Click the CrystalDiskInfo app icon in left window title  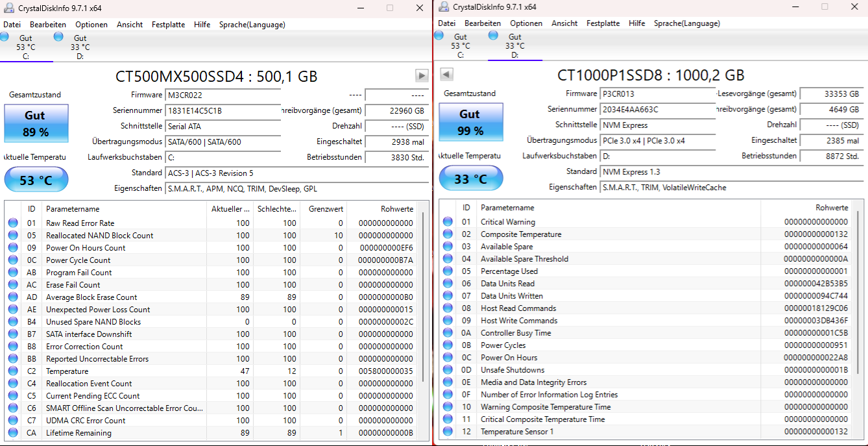pos(9,8)
